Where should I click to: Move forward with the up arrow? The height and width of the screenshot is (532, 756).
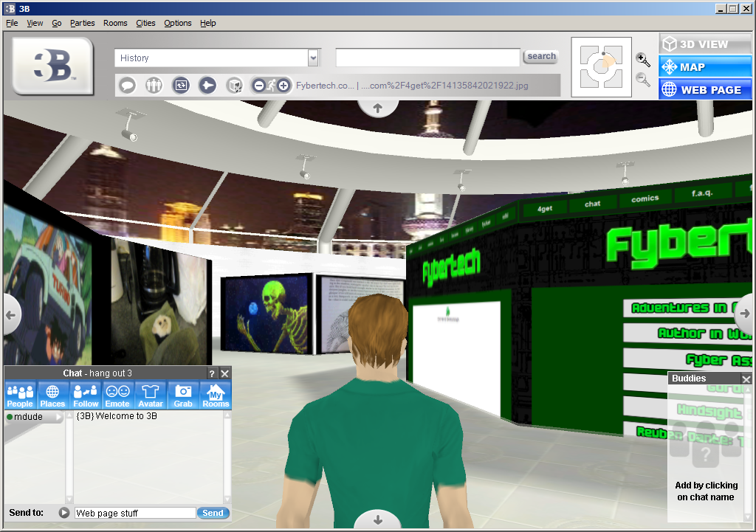click(x=378, y=108)
